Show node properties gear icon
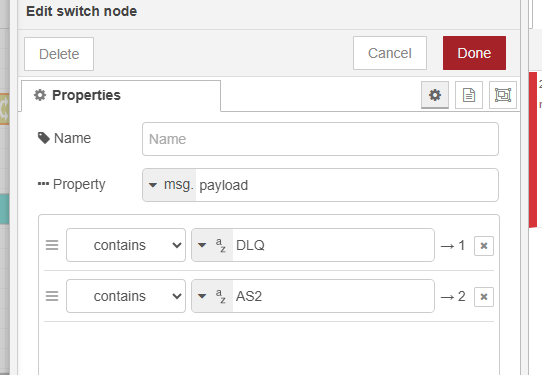 [435, 95]
